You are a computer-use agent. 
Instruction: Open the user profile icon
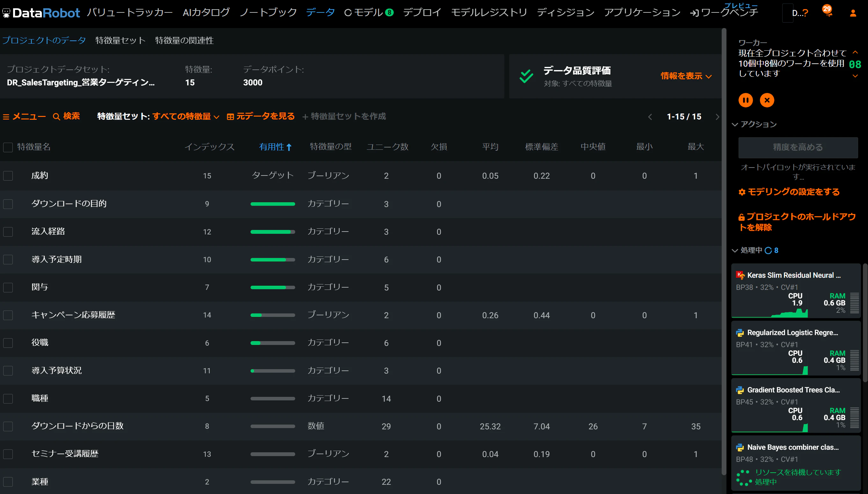(853, 13)
